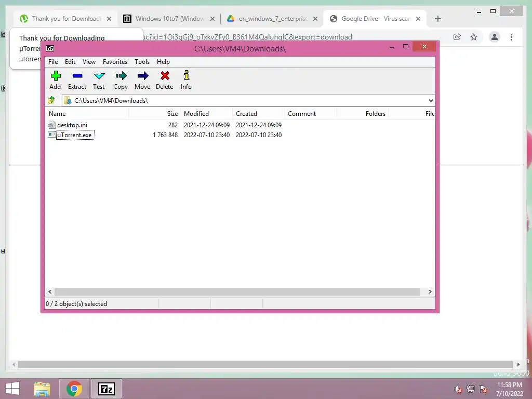Click the Add toolbar icon in 7-Zip

[x=55, y=76]
